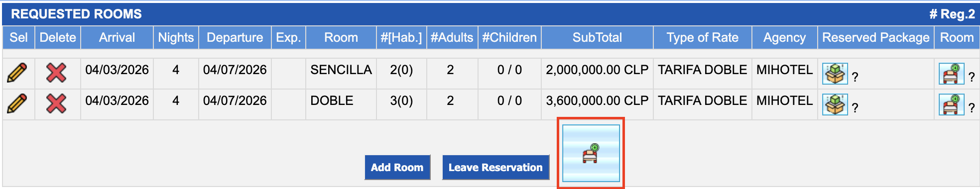
Task: Click the SubTotal column header
Action: click(597, 38)
